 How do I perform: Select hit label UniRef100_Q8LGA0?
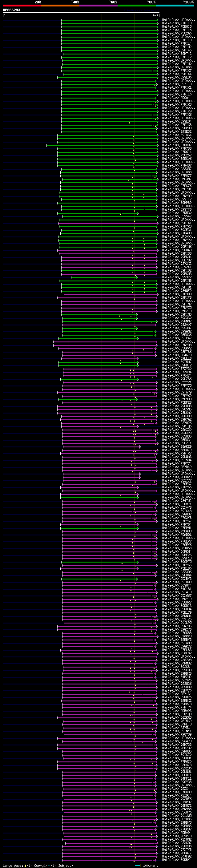177,413
